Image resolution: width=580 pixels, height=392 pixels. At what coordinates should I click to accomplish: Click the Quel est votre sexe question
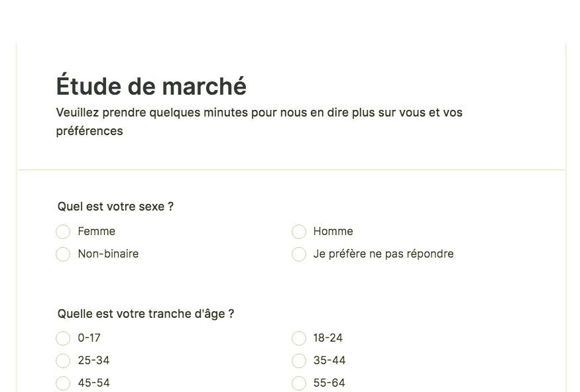coord(115,207)
